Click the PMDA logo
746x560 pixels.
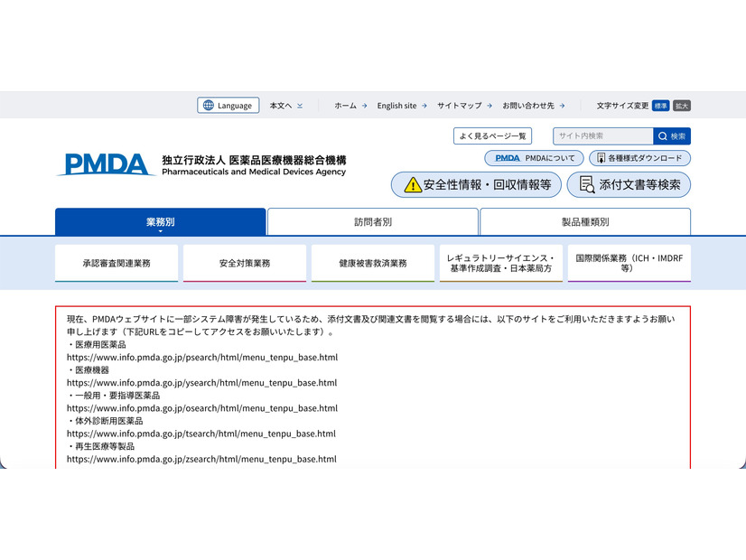[x=106, y=164]
